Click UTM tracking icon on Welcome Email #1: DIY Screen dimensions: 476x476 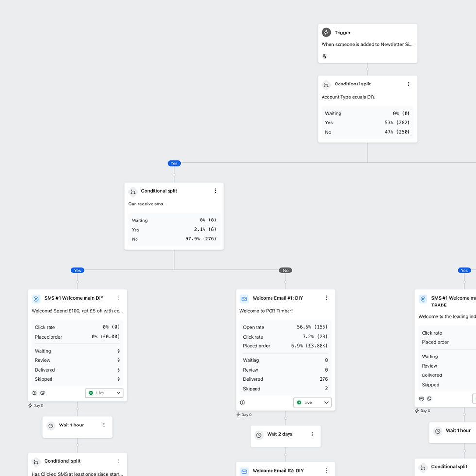[242, 403]
